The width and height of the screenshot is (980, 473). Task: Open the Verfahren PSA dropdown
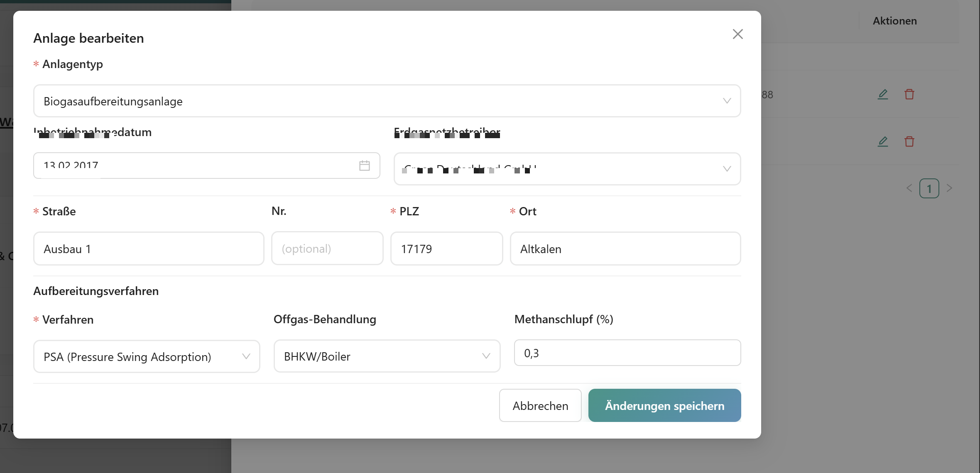click(x=146, y=356)
